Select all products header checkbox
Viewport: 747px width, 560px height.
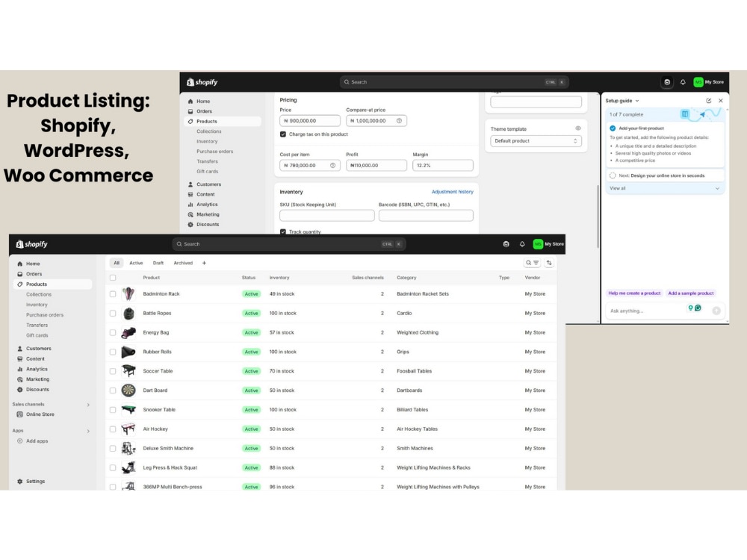tap(113, 278)
